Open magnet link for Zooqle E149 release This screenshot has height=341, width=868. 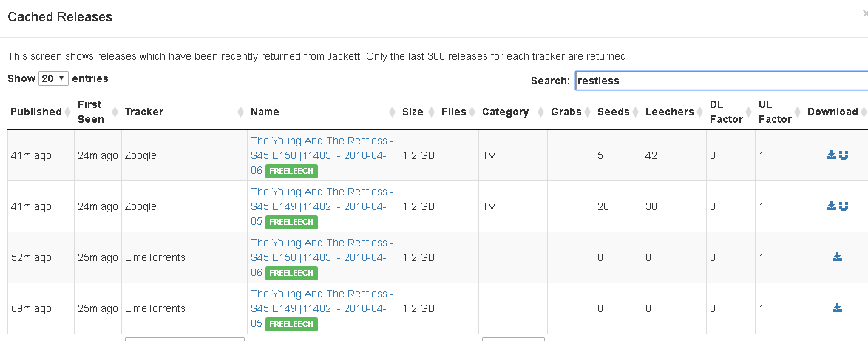coord(844,206)
